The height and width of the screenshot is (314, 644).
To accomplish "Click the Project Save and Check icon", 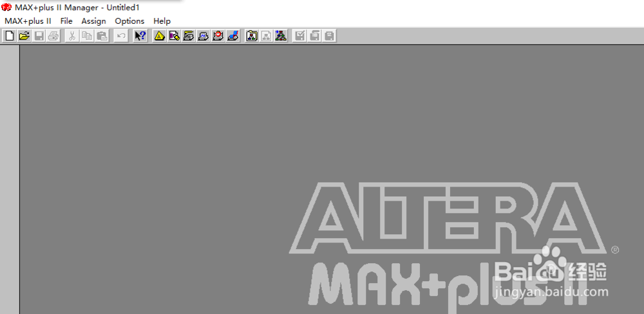I will (x=300, y=36).
